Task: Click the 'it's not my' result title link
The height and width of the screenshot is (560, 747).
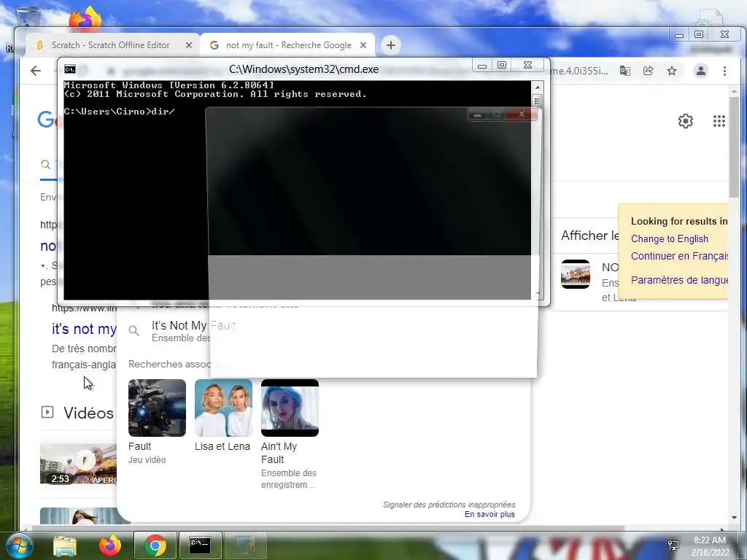Action: pyautogui.click(x=84, y=329)
